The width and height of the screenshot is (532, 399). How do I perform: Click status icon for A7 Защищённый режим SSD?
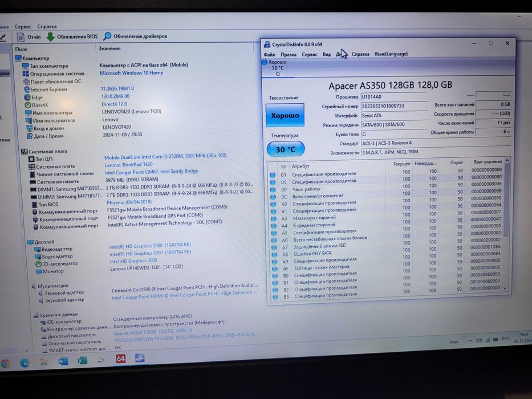point(274,247)
